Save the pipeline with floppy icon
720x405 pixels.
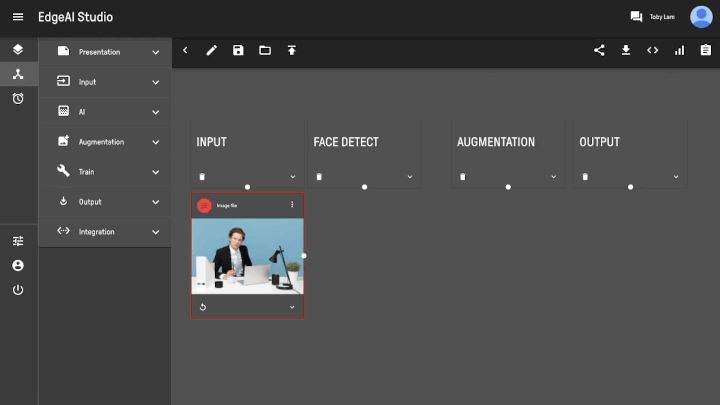[x=238, y=50]
